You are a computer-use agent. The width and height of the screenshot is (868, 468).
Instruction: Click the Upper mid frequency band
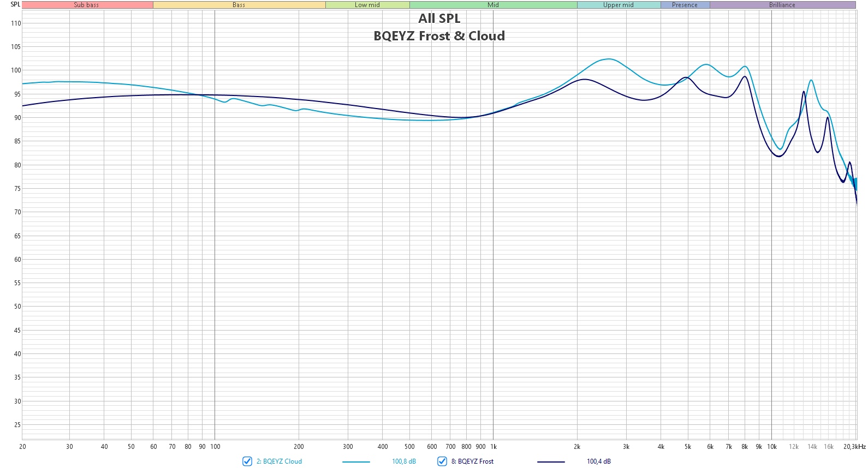pyautogui.click(x=619, y=5)
